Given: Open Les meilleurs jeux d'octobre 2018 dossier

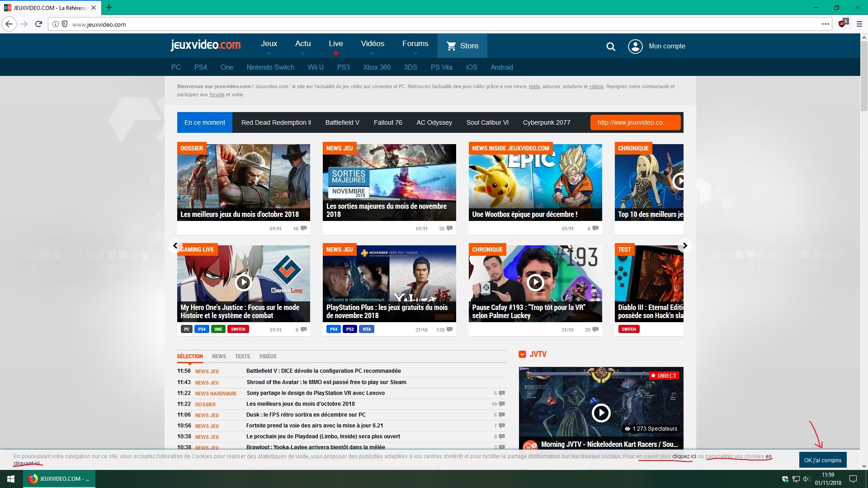Looking at the screenshot, I should click(x=244, y=183).
